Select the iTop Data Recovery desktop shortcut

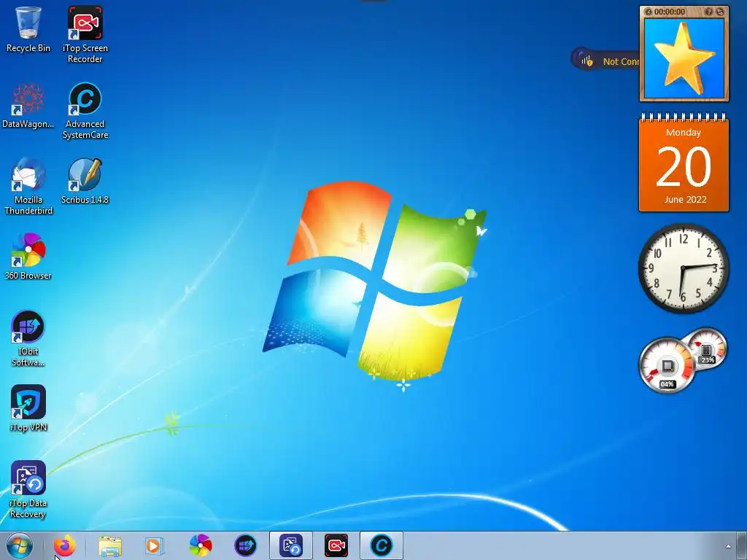(x=28, y=489)
